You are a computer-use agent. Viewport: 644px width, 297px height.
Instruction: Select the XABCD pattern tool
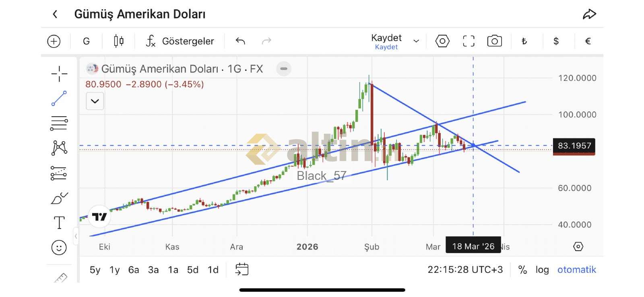(59, 148)
